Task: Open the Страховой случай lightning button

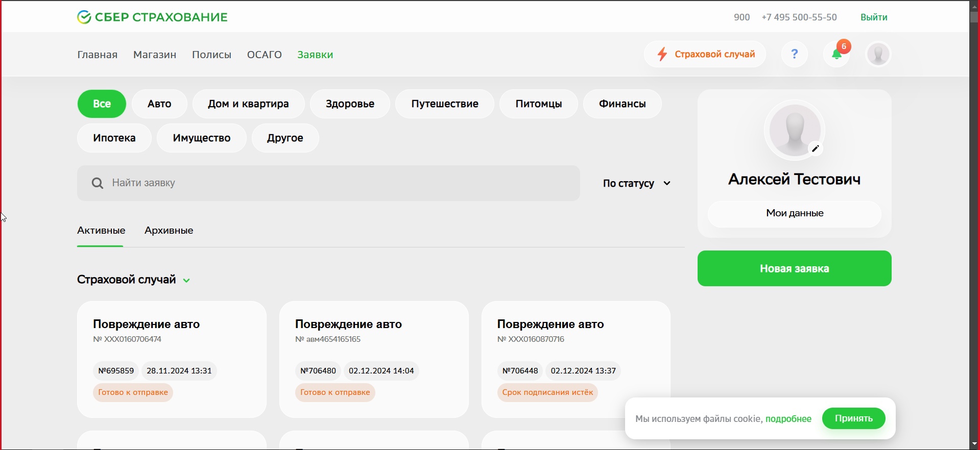Action: pos(705,54)
